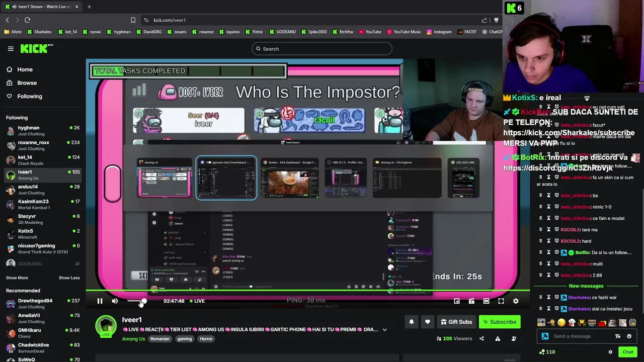Click the Gift Subs button
The height and width of the screenshot is (362, 644).
click(456, 322)
